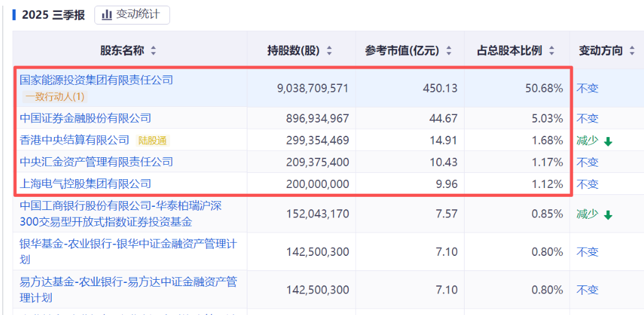
Task: Open 银华中证金融资产管理计划 shareholder link
Action: coord(128,251)
